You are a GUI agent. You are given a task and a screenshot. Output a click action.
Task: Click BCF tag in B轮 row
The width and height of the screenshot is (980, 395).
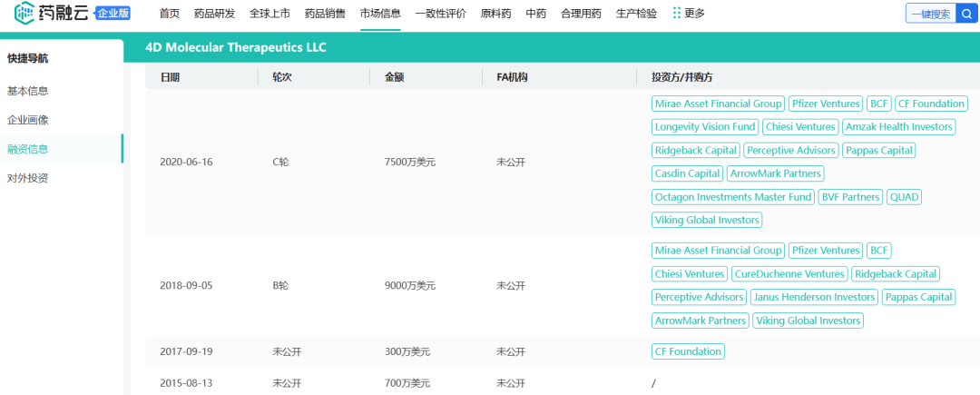pos(878,251)
